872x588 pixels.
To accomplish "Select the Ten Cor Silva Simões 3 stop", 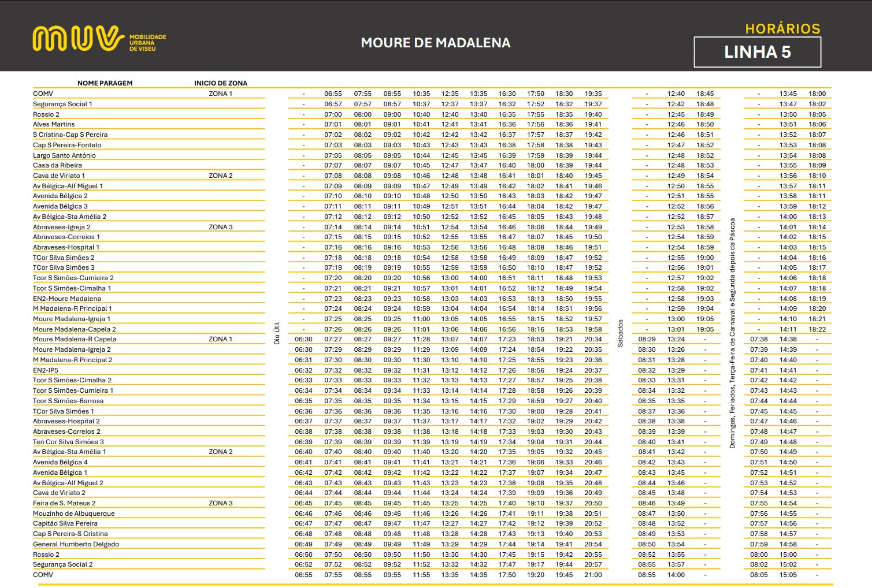I will click(x=68, y=442).
